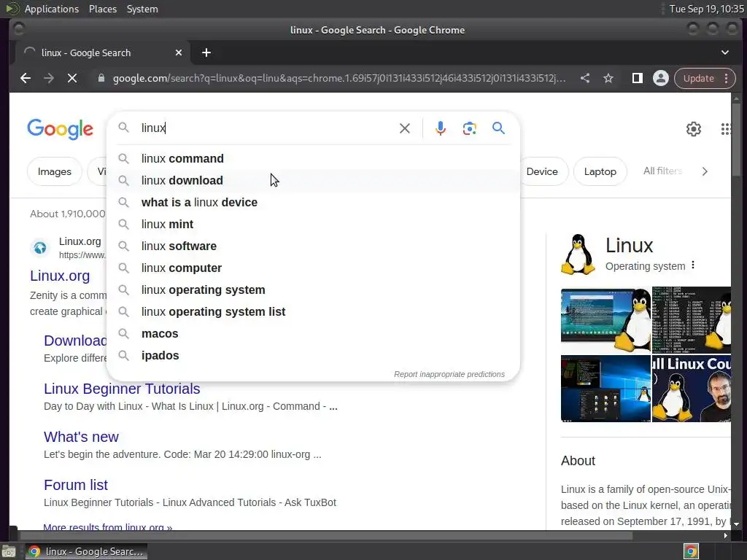Open Chrome three-dot menu
Screen dimensions: 747x560
coord(726,78)
